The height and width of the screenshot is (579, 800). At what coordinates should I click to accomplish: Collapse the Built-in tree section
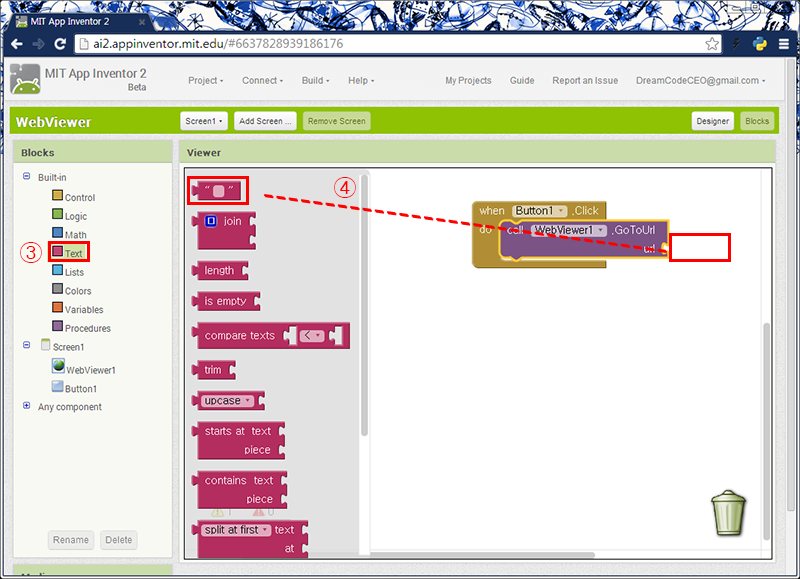pyautogui.click(x=27, y=176)
